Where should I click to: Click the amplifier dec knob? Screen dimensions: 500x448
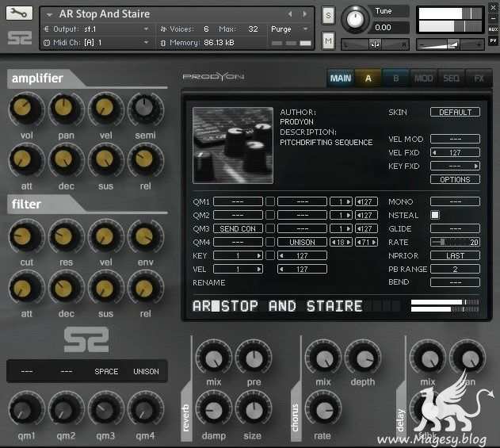66,160
